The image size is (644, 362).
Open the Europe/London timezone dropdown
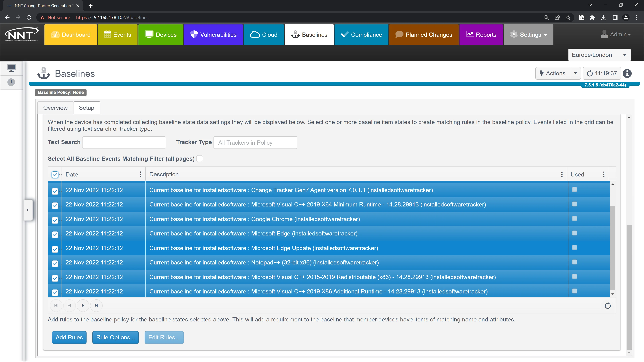(599, 55)
